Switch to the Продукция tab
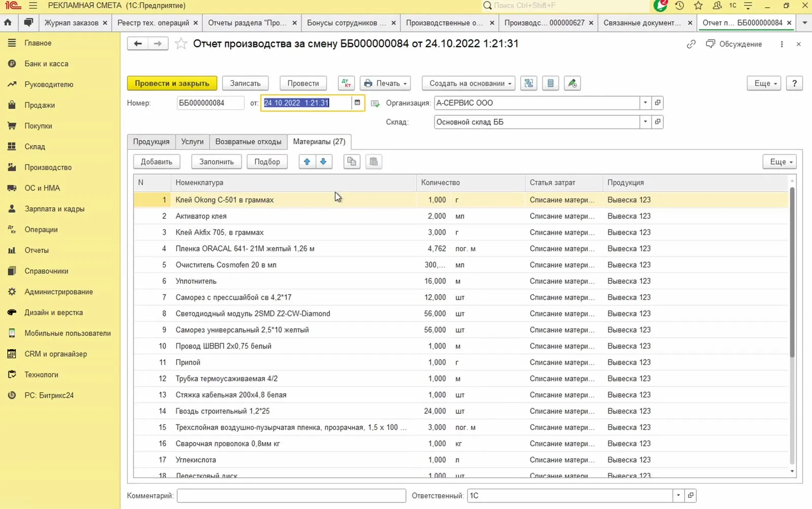Screen dimensions: 812x509 (151, 142)
